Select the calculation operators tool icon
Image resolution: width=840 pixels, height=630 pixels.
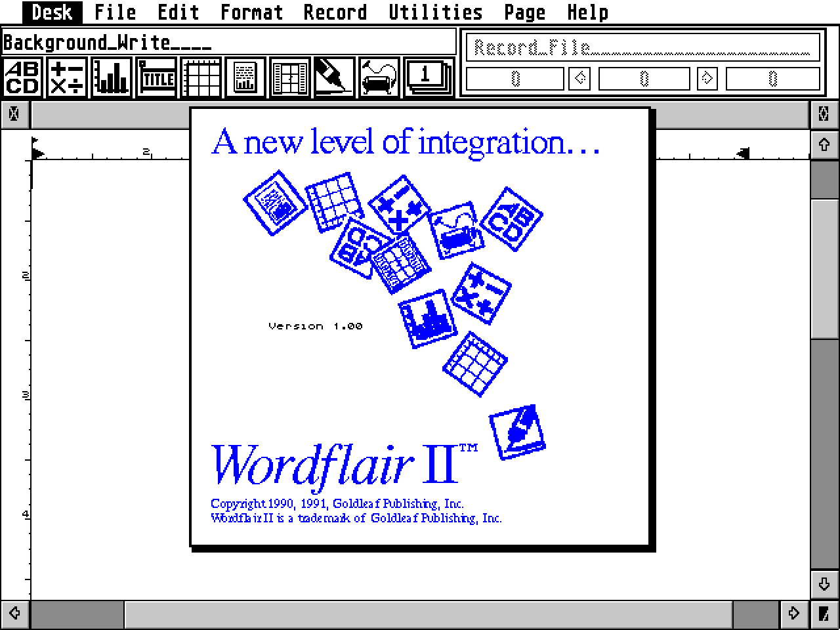tap(67, 77)
